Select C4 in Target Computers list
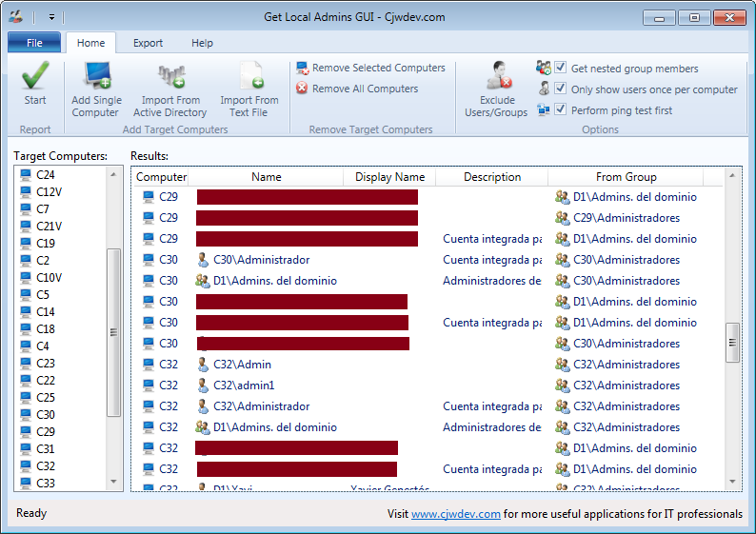Viewport: 756px width, 534px height. (43, 346)
